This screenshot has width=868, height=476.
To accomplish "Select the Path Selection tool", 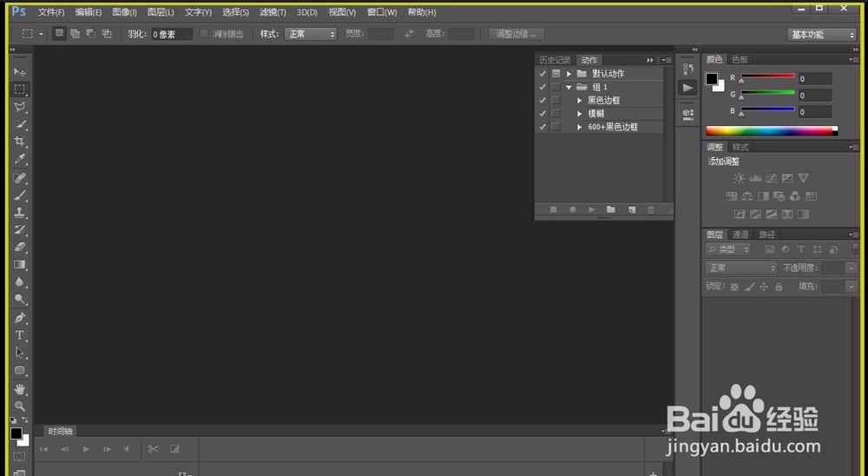I will pyautogui.click(x=20, y=353).
